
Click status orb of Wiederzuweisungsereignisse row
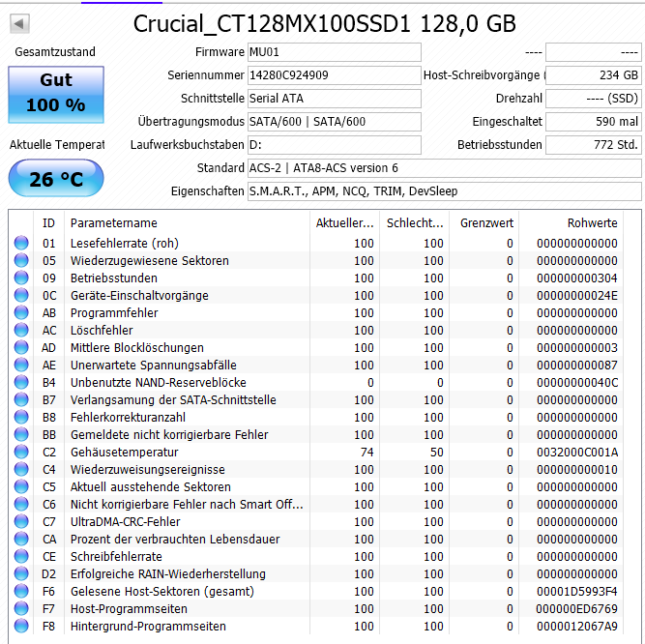click(21, 469)
